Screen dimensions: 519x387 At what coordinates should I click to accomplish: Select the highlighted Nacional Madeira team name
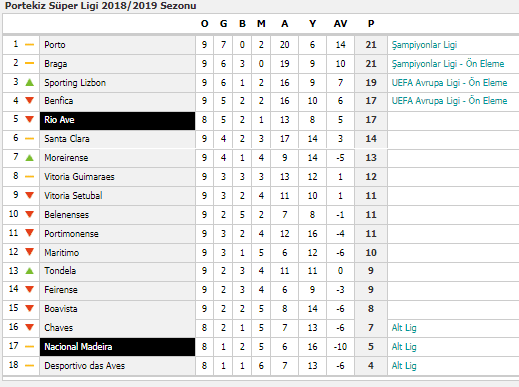point(78,347)
